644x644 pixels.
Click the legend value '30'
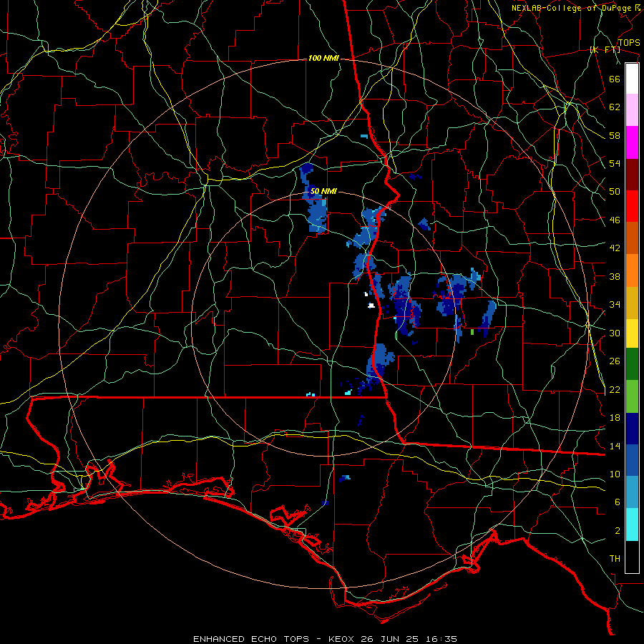click(x=615, y=333)
